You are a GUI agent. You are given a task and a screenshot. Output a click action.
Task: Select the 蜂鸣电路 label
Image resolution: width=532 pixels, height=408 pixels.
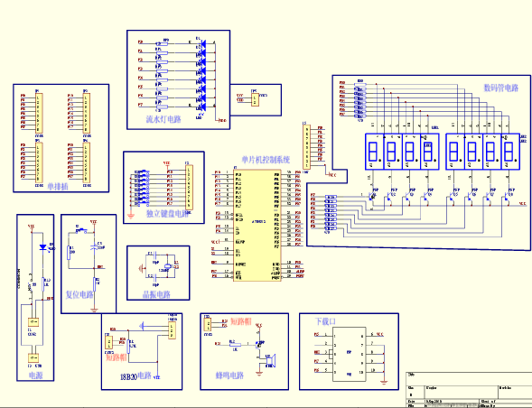point(229,376)
